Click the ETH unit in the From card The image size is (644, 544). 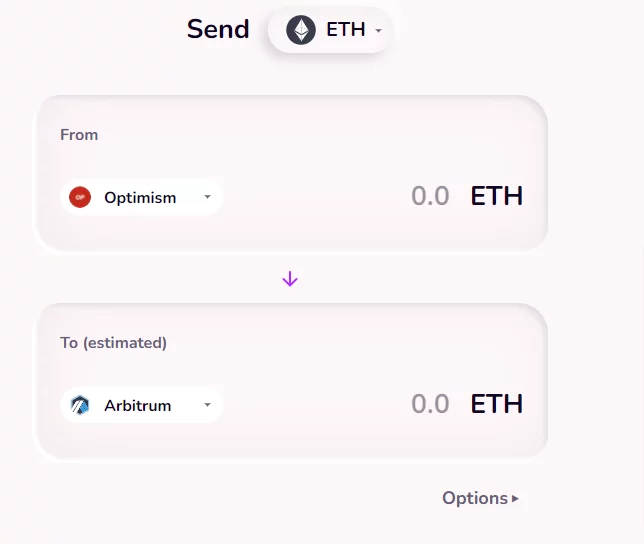pyautogui.click(x=497, y=196)
